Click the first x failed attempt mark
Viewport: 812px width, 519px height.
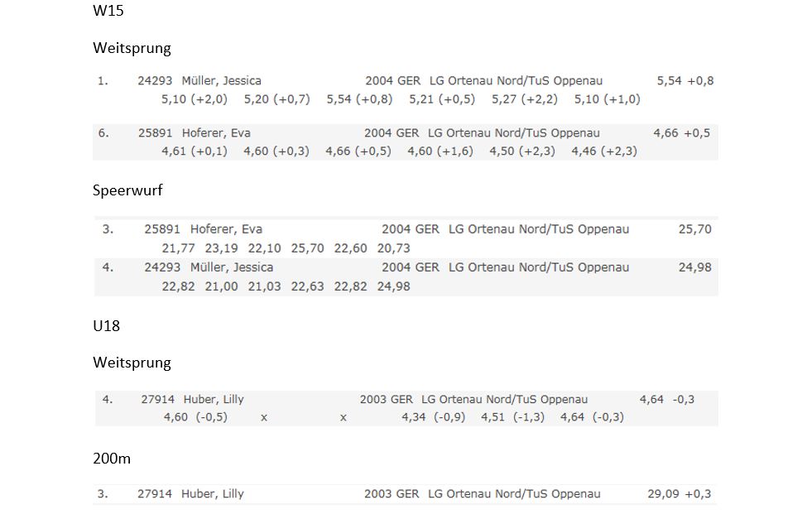click(264, 417)
